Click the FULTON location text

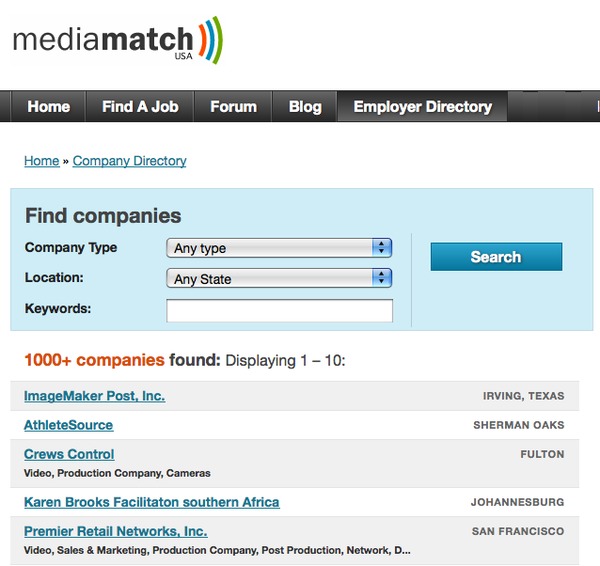pyautogui.click(x=542, y=454)
